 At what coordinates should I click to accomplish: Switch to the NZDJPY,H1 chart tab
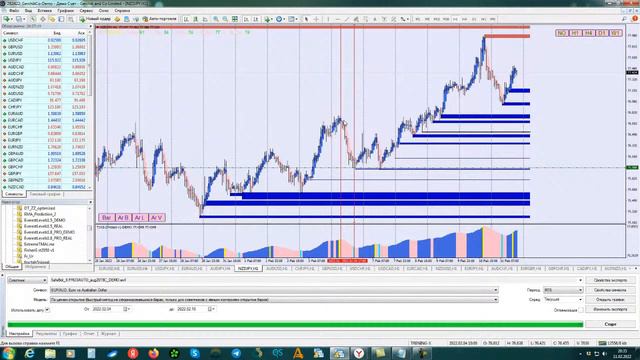point(248,269)
